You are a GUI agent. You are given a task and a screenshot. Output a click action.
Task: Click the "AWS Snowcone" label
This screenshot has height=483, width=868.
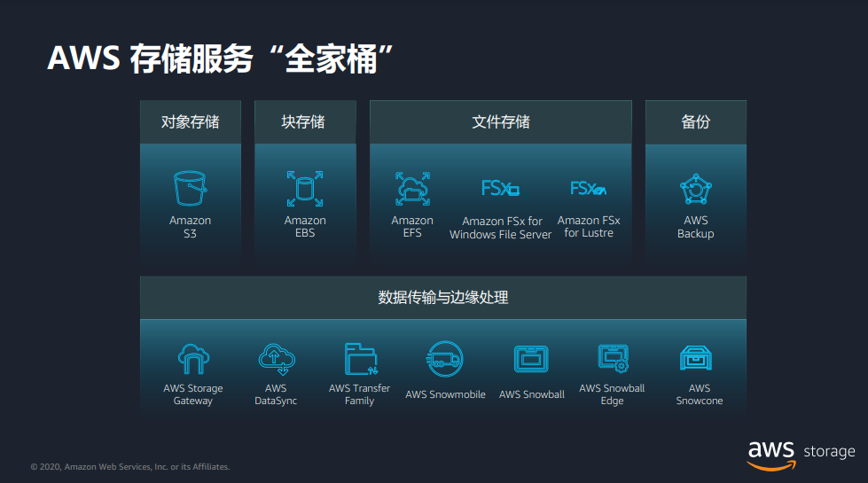pyautogui.click(x=700, y=394)
